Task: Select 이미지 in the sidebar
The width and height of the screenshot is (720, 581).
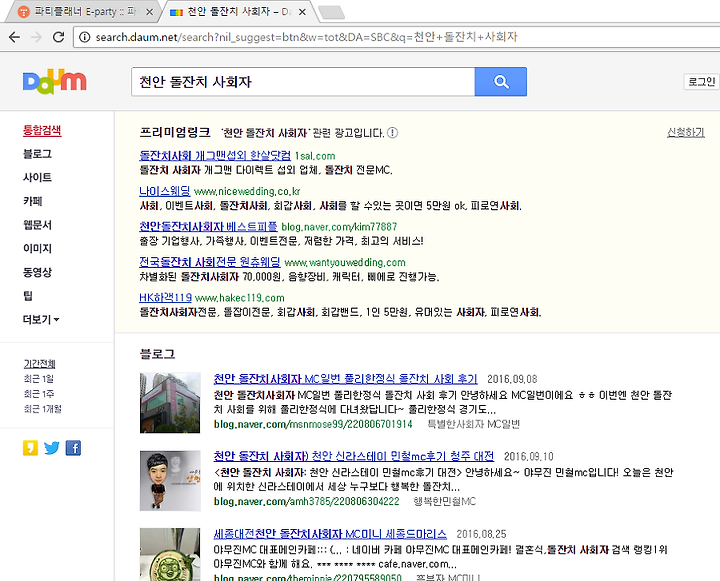Action: [37, 248]
